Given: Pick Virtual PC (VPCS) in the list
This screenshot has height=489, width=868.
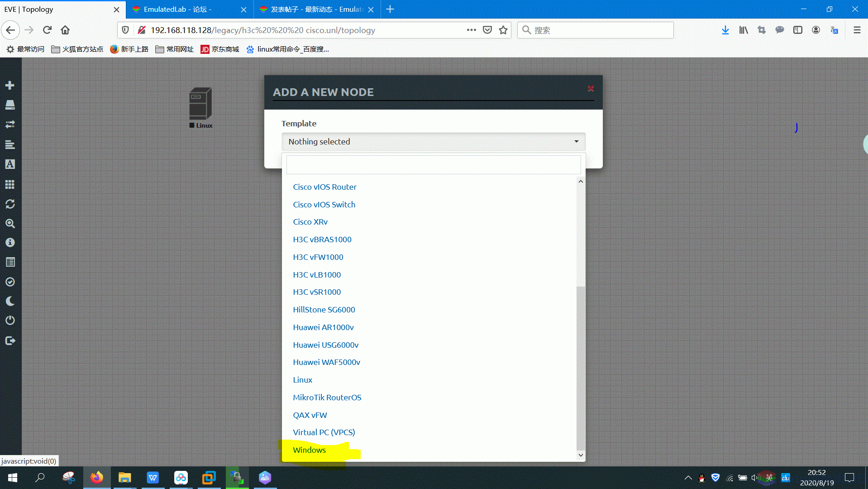Looking at the screenshot, I should (x=324, y=432).
